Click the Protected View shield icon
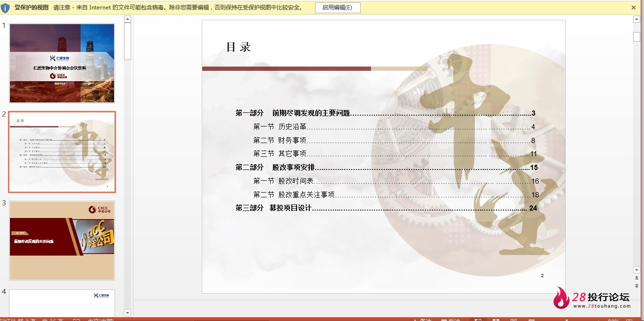The height and width of the screenshot is (321, 644). click(5, 8)
